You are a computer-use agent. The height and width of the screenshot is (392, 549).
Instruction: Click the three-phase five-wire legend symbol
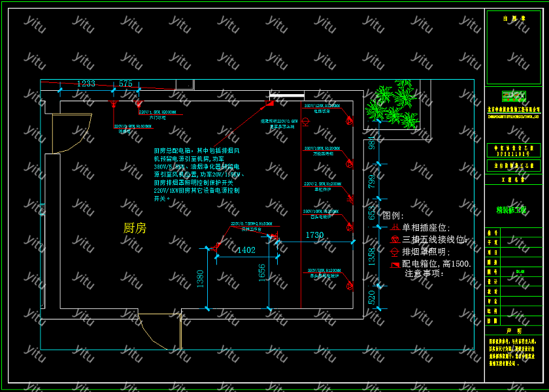(395, 239)
